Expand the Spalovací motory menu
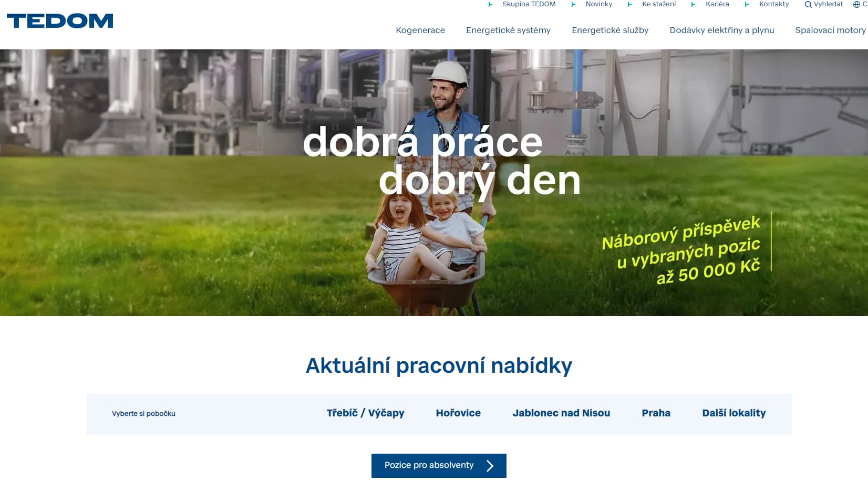This screenshot has height=492, width=868. point(830,30)
